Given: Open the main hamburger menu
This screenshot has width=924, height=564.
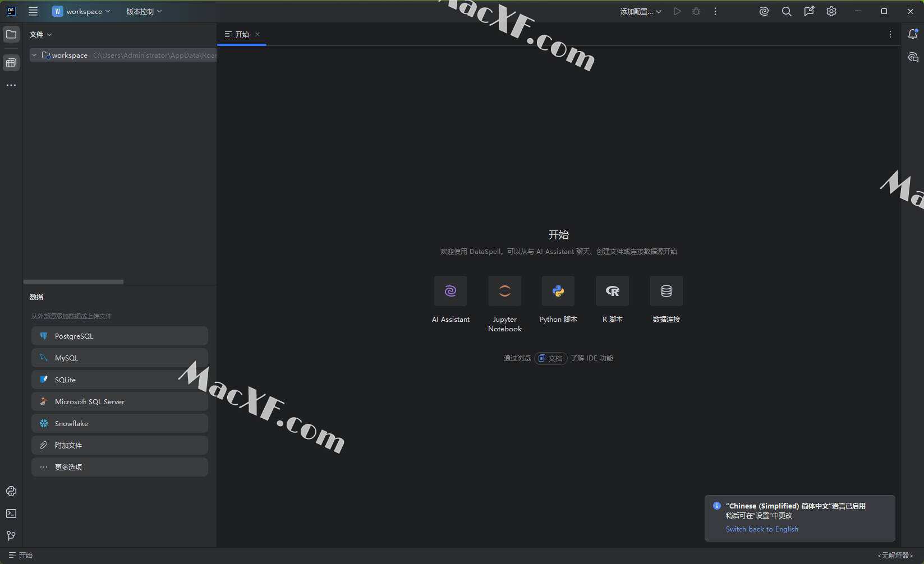Looking at the screenshot, I should (33, 11).
